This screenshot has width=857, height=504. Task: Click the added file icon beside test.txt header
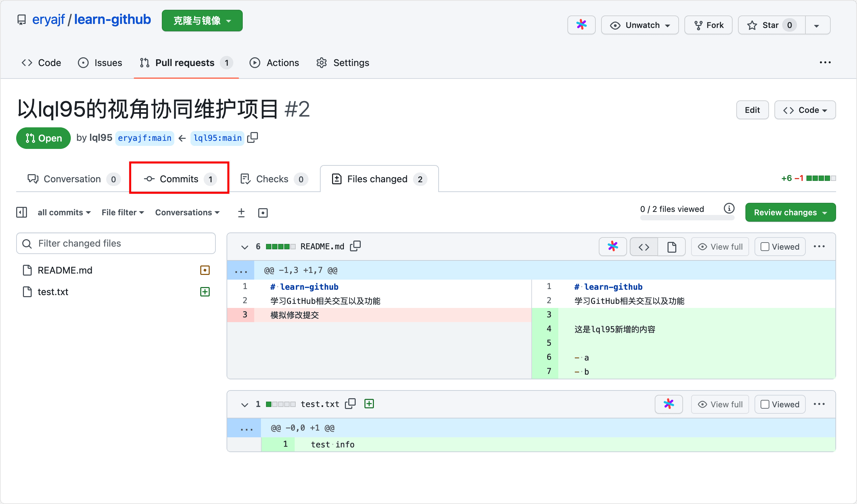tap(369, 403)
